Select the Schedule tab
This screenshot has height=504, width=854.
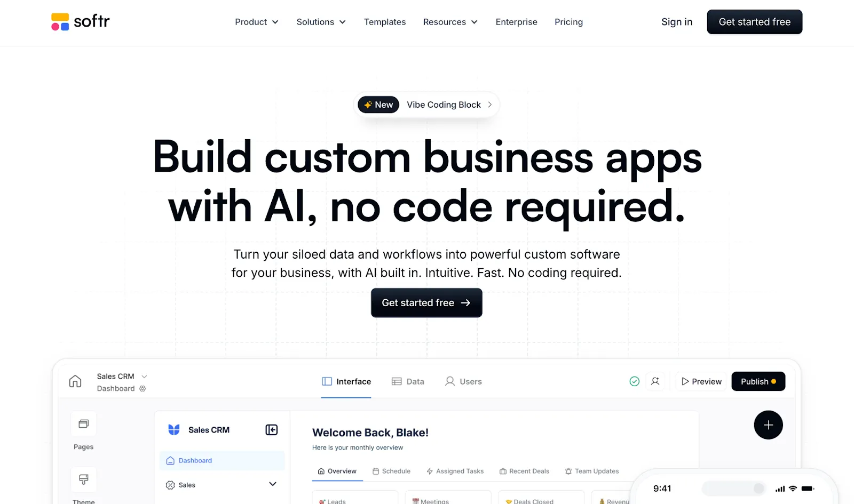point(391,471)
